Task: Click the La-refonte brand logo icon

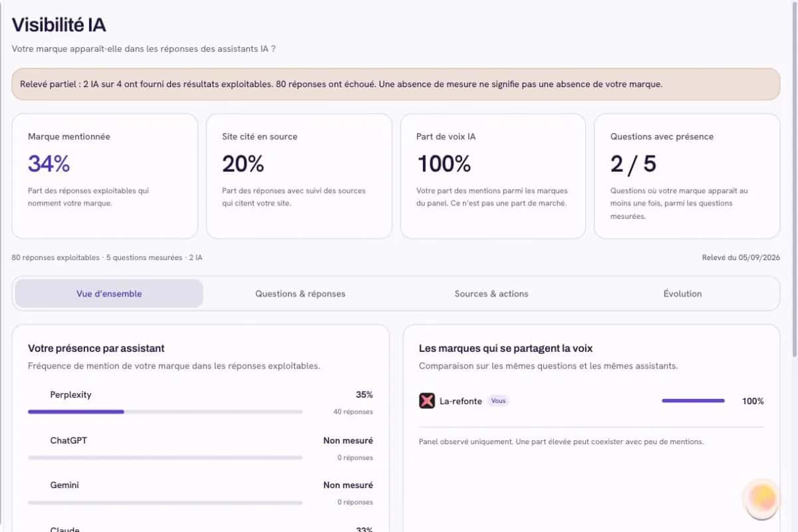Action: [427, 401]
